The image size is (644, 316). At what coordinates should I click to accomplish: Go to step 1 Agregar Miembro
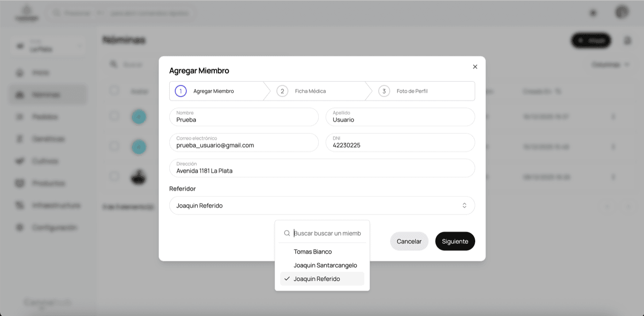click(x=213, y=91)
